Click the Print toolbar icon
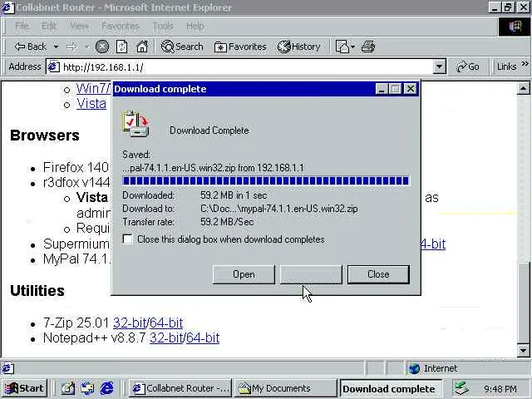The width and height of the screenshot is (532, 399). [368, 47]
